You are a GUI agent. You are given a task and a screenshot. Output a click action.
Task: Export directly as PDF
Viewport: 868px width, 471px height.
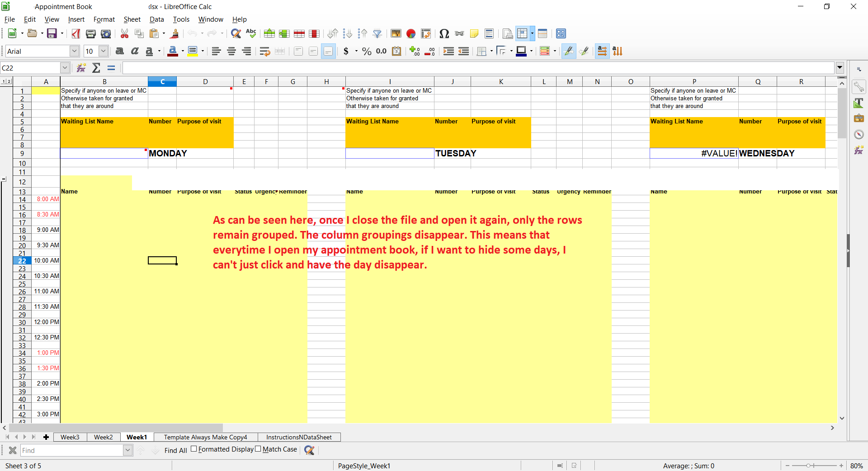tap(76, 33)
